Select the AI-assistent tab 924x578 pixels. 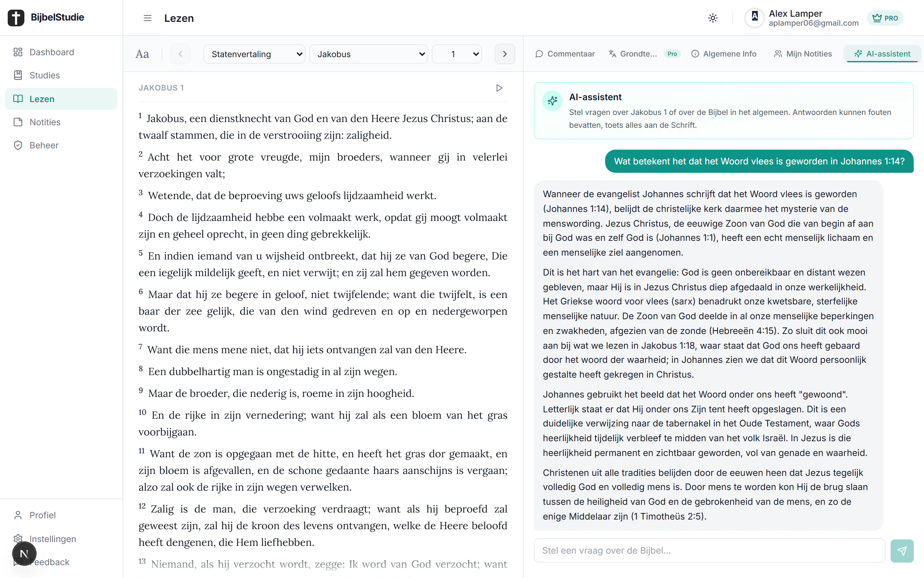(x=882, y=54)
